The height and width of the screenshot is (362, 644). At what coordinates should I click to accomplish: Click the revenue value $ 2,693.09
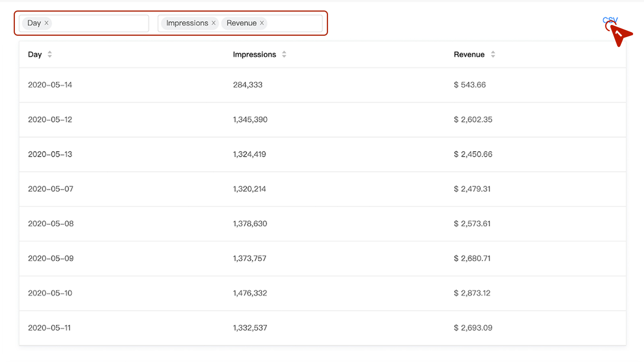(473, 328)
